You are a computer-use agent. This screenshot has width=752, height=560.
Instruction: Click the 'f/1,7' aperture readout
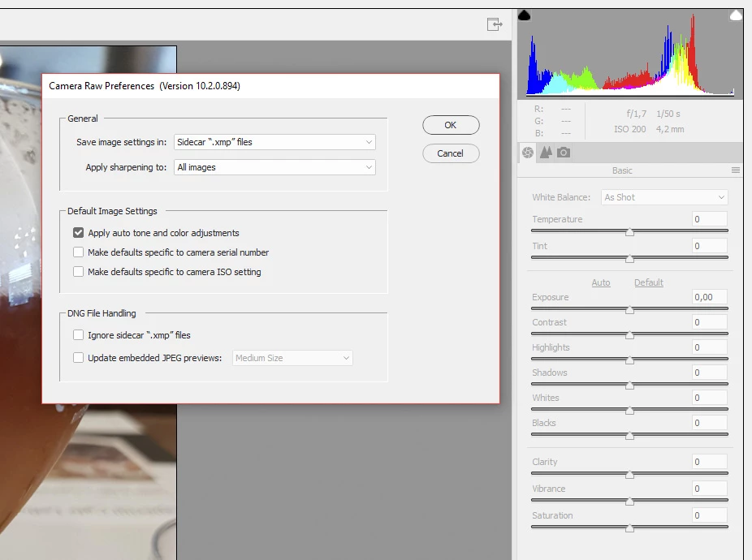click(x=637, y=114)
